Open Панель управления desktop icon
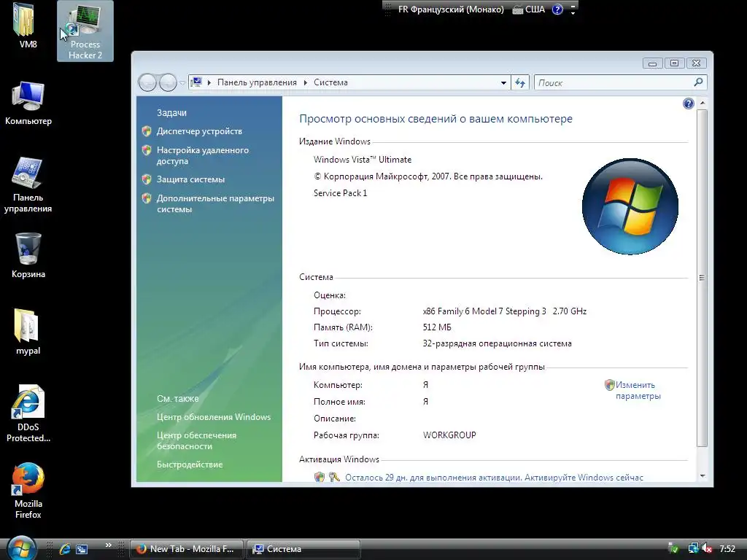Screen dimensions: 747x560 pyautogui.click(x=28, y=184)
